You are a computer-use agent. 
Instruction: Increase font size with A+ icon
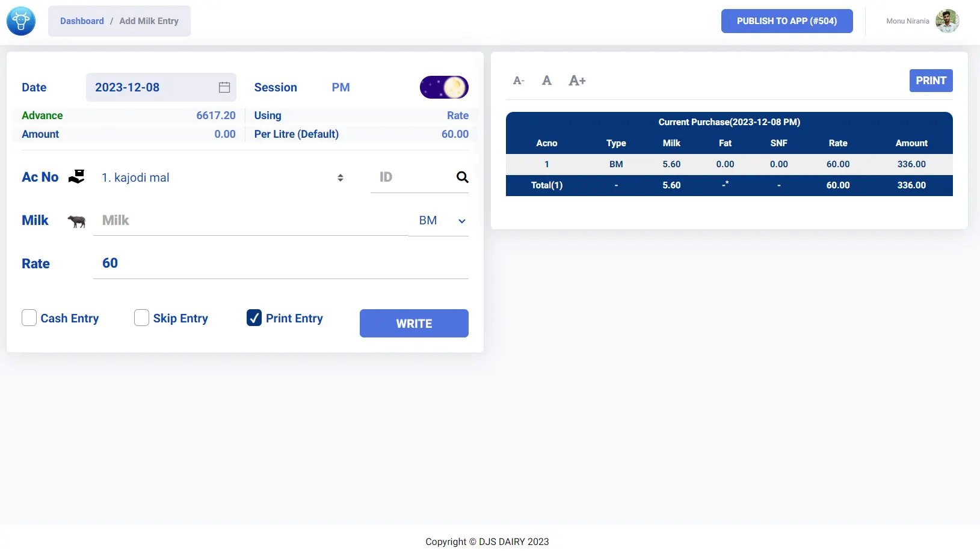pyautogui.click(x=577, y=81)
